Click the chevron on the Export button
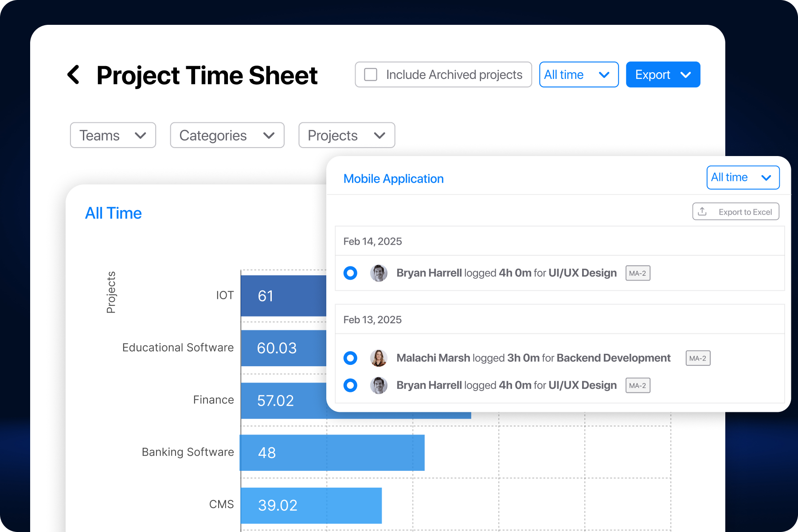Image resolution: width=798 pixels, height=532 pixels. click(x=686, y=74)
